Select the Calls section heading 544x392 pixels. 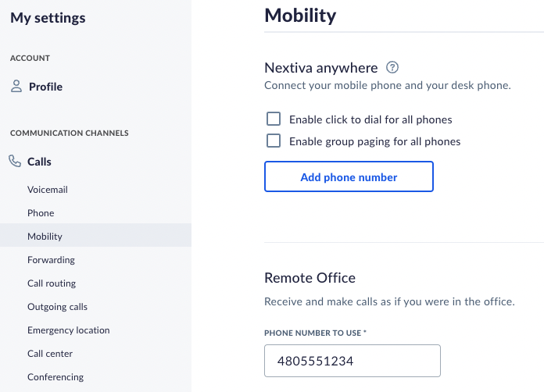pos(39,162)
